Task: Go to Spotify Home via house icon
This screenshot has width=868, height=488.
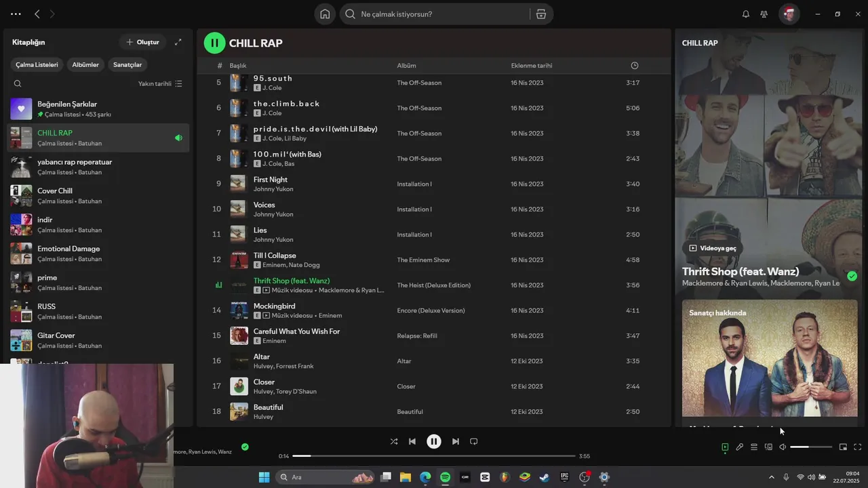Action: (x=325, y=14)
